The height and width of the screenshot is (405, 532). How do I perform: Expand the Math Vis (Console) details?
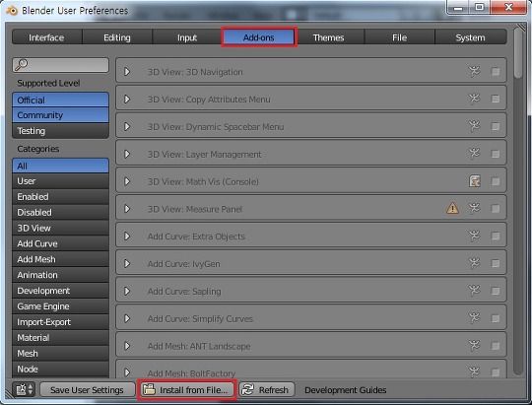click(127, 181)
